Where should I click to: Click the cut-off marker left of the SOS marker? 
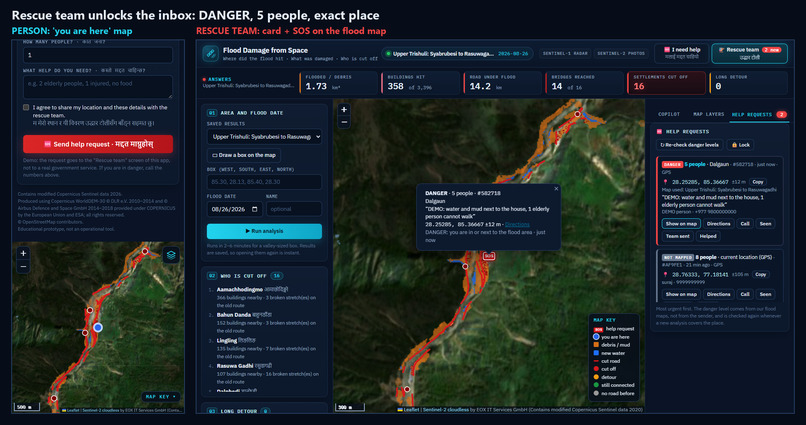pyautogui.click(x=465, y=266)
